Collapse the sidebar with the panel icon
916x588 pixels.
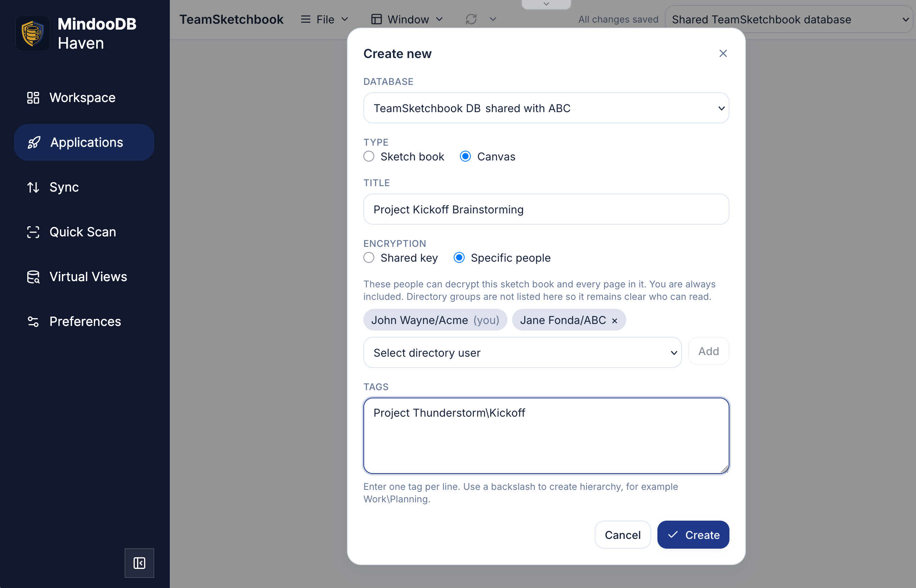click(x=139, y=563)
